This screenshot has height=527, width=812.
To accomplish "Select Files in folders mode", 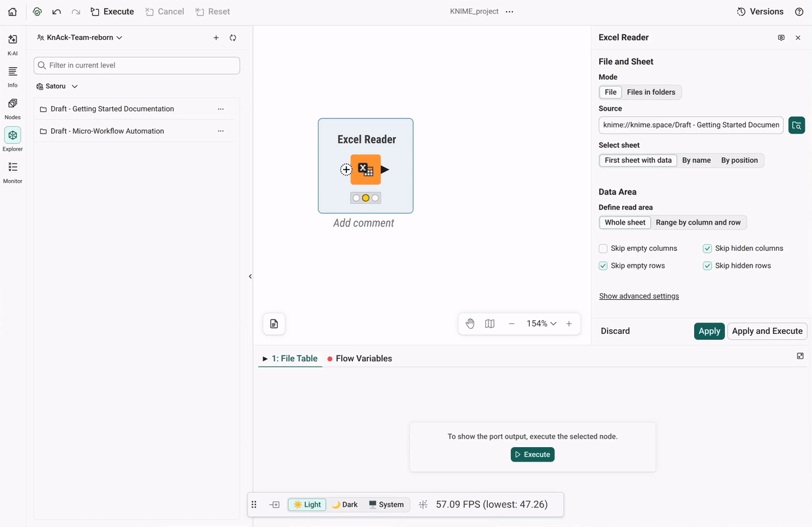I will (651, 92).
